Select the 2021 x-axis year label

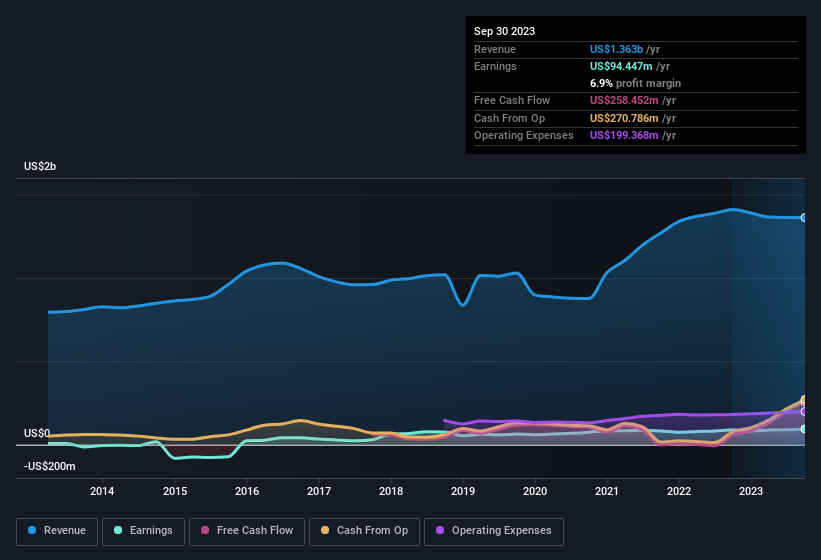tap(606, 491)
